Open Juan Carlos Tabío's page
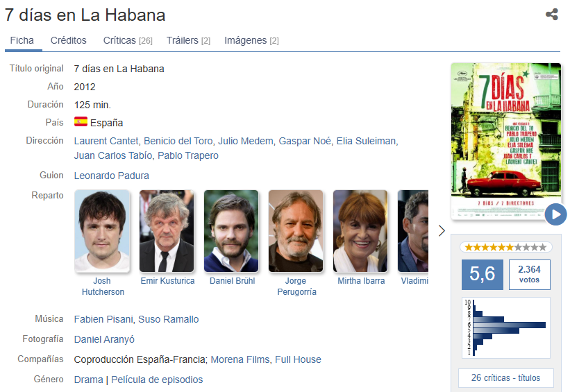This screenshot has width=570, height=392. click(113, 155)
